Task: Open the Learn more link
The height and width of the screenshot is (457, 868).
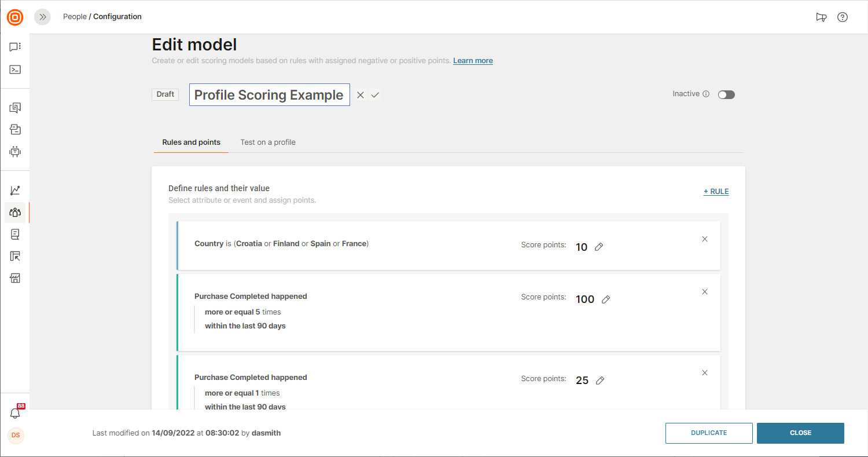Action: (x=473, y=61)
